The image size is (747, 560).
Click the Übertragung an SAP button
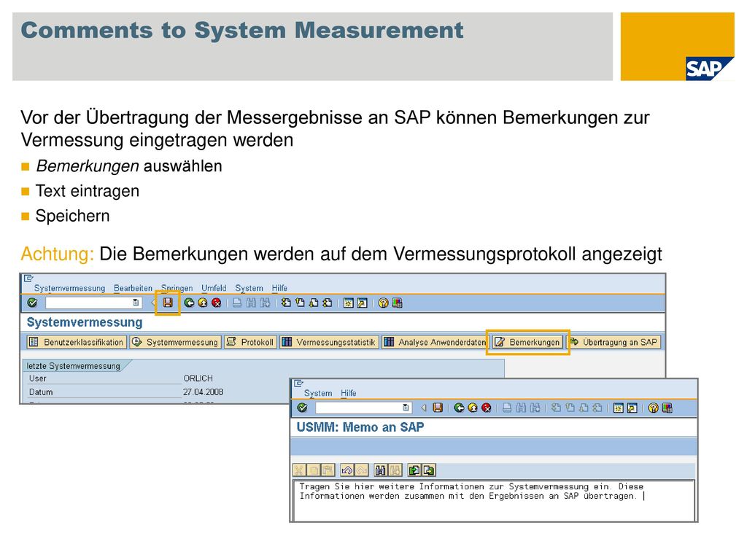(614, 342)
